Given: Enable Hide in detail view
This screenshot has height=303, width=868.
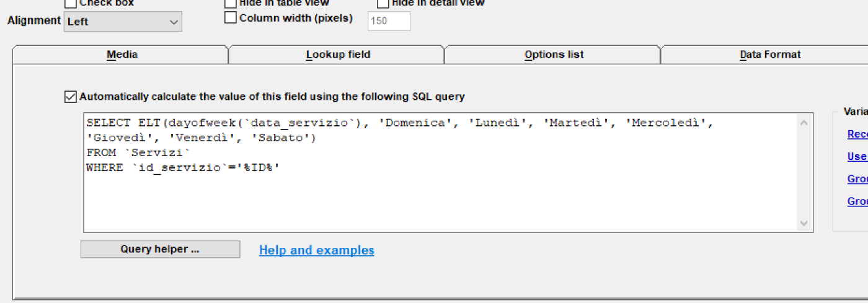Looking at the screenshot, I should tap(383, 2).
